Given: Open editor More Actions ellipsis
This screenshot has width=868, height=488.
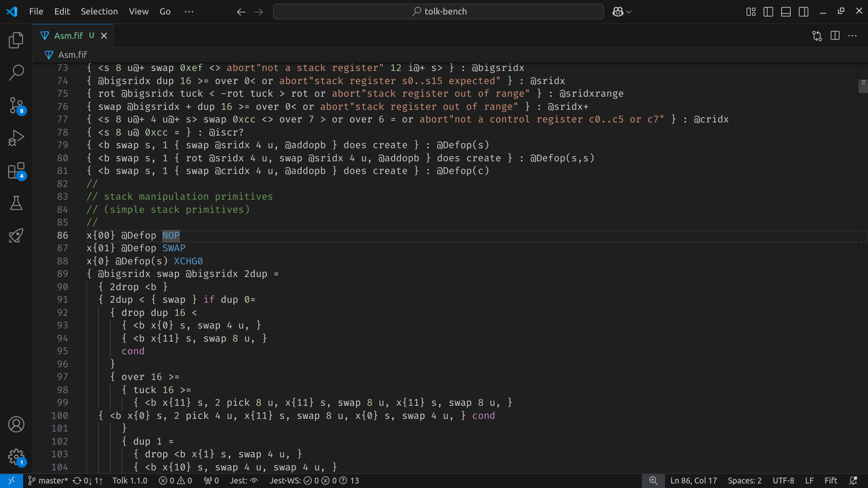Looking at the screenshot, I should point(853,36).
